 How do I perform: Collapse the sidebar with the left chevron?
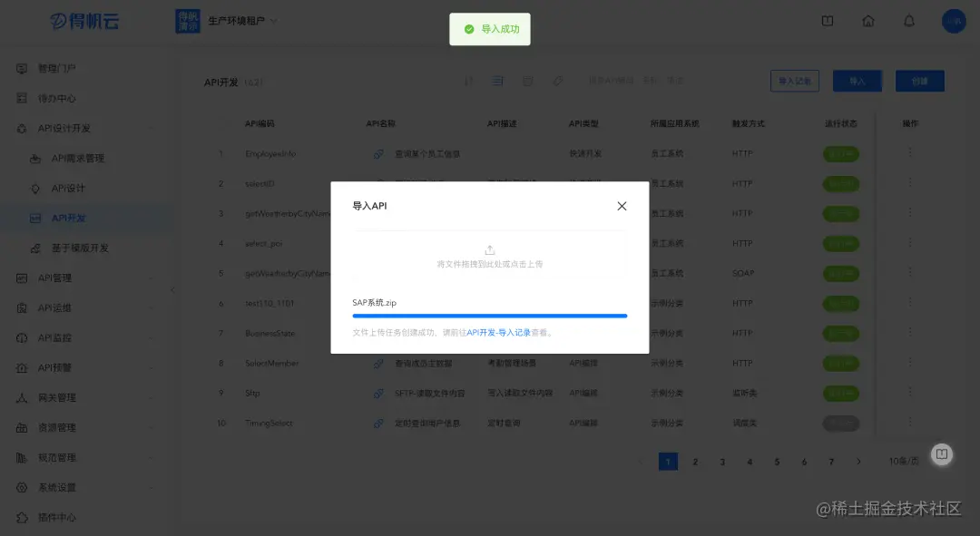[x=172, y=290]
